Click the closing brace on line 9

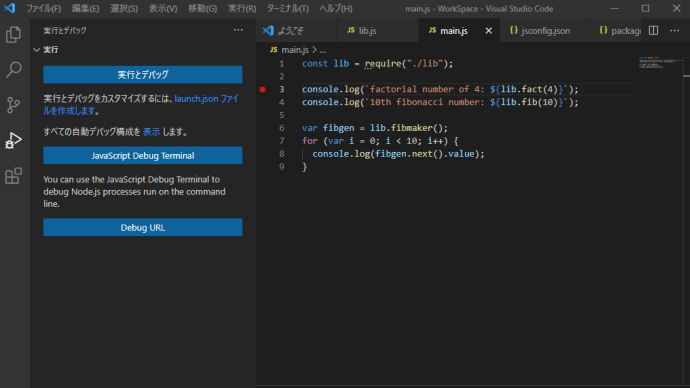click(x=305, y=167)
